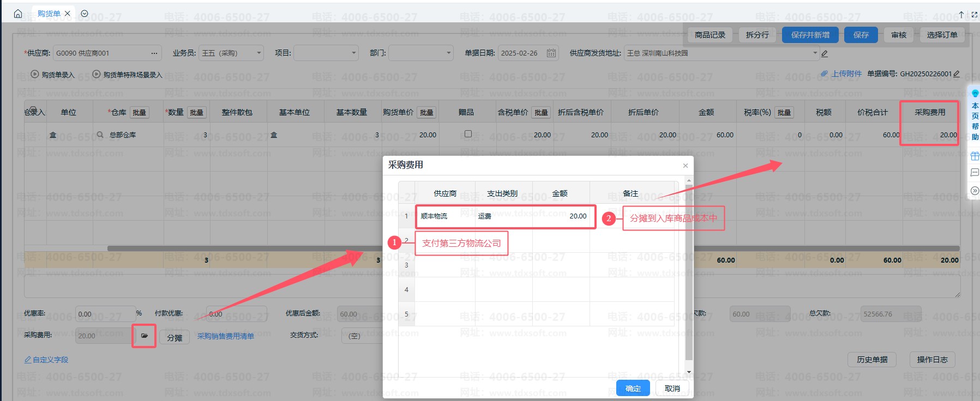Open the folder icon beside 采购费用 field
The image size is (980, 401).
(144, 336)
